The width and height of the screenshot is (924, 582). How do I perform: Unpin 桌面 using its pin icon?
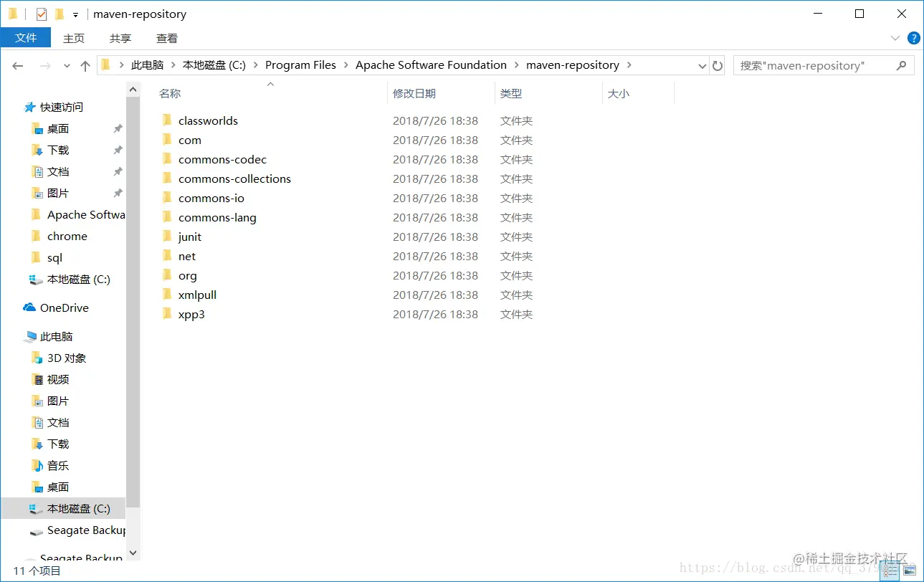click(118, 129)
